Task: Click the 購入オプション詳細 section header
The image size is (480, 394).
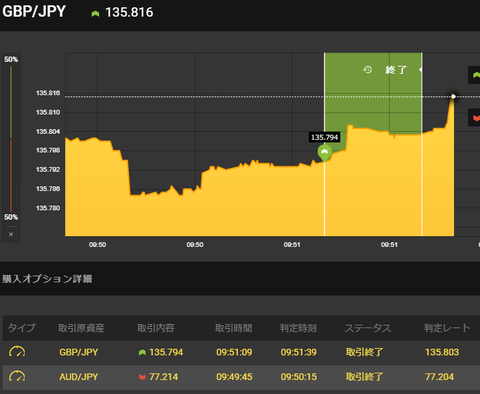Action: tap(47, 279)
